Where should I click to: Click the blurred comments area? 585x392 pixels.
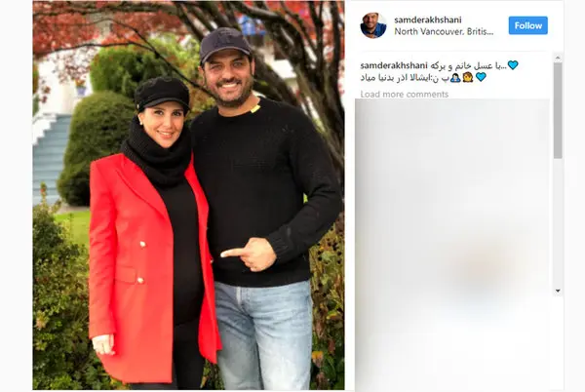pos(452,245)
